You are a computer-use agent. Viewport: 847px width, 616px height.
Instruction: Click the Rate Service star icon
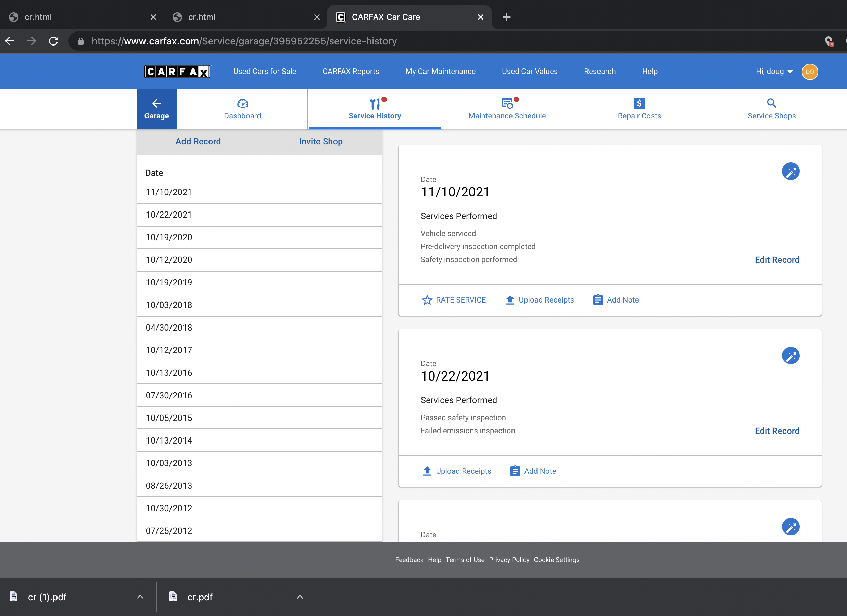(x=427, y=300)
